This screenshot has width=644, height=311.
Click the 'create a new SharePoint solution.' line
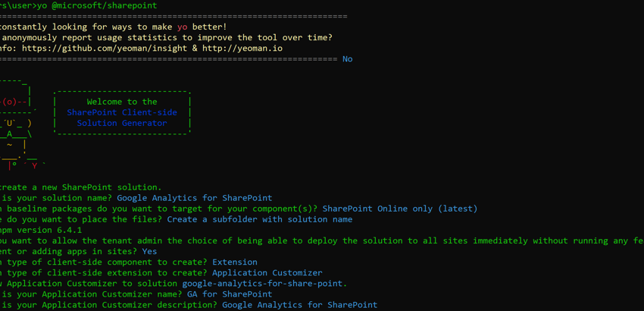[x=81, y=187]
